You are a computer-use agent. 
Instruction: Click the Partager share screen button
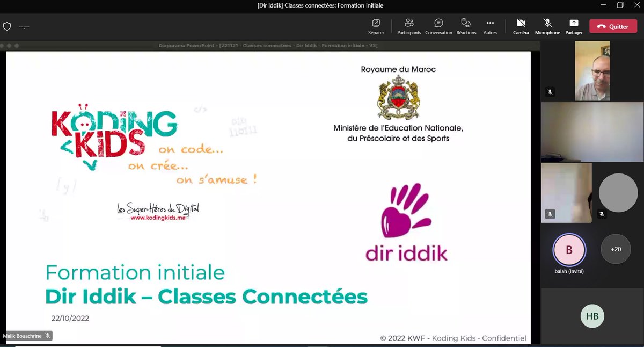point(574,26)
